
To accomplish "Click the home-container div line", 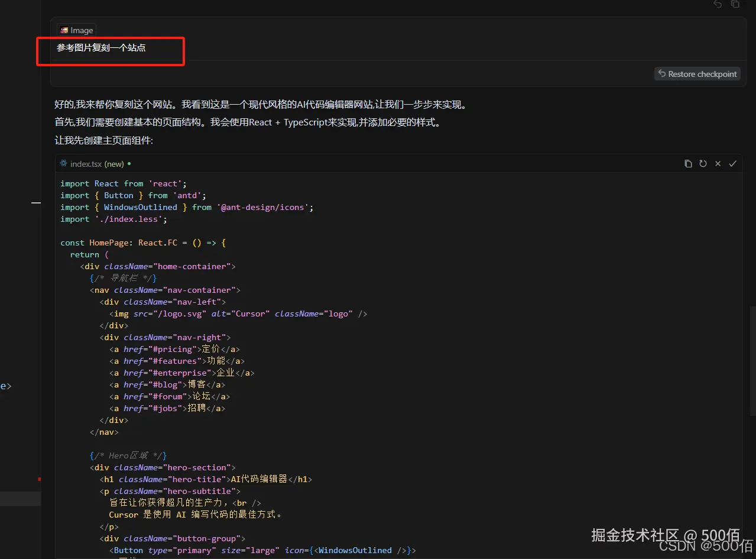I will tap(158, 266).
